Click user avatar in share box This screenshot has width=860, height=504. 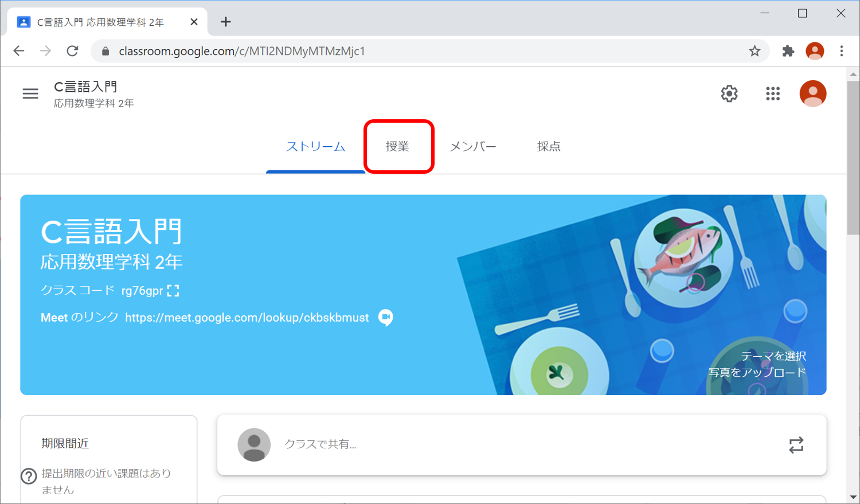coord(254,444)
